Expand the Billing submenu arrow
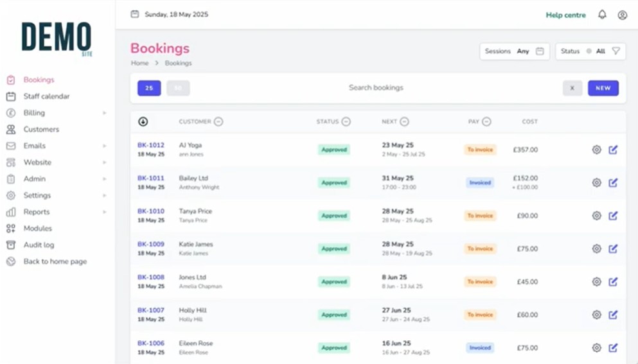The height and width of the screenshot is (364, 638). click(x=105, y=113)
